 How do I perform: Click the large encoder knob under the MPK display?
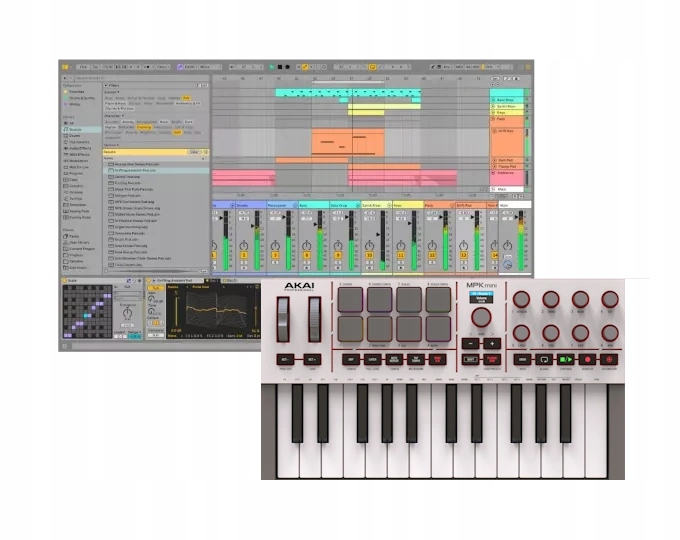(x=481, y=317)
